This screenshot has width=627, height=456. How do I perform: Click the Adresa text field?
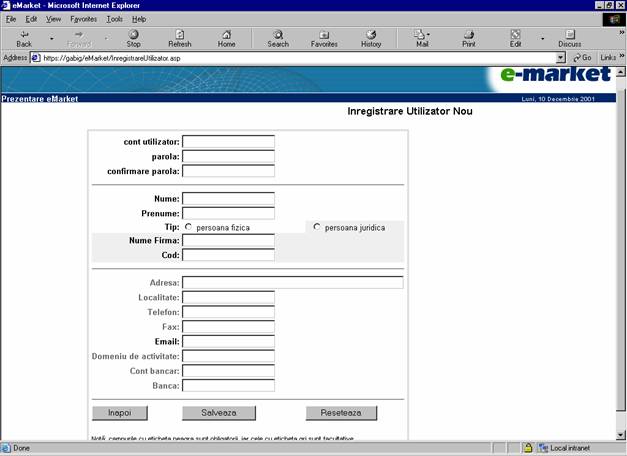292,283
